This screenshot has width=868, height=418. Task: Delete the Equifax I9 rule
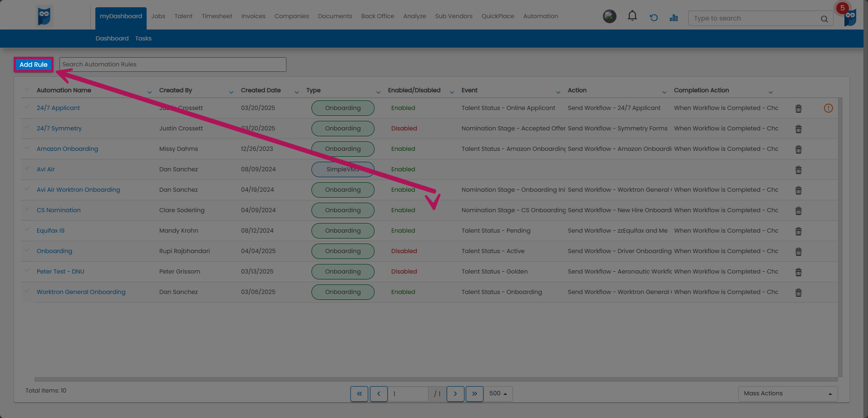point(798,231)
